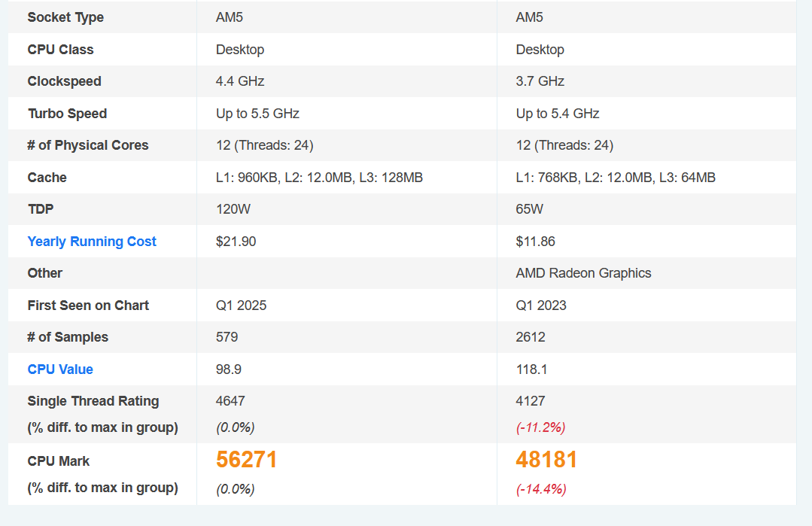Viewport: 812px width, 526px height.
Task: Select the $11.86 yearly cost value
Action: [x=536, y=242]
